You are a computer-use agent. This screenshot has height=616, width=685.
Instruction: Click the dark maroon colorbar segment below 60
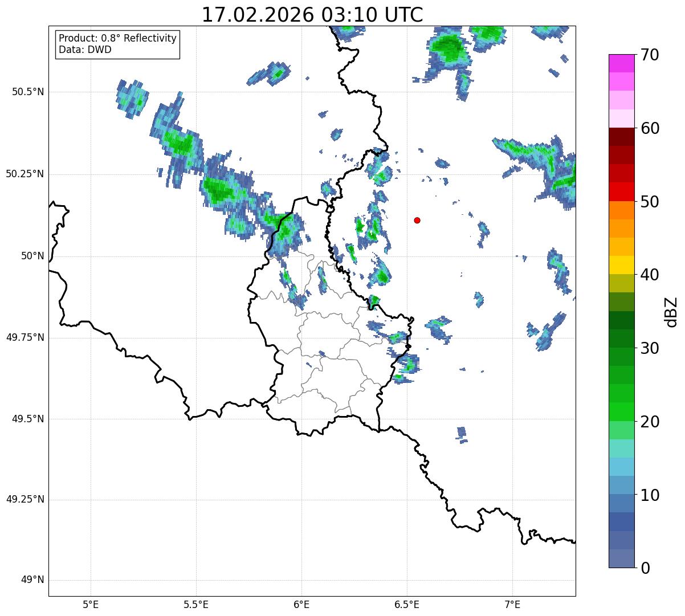622,137
